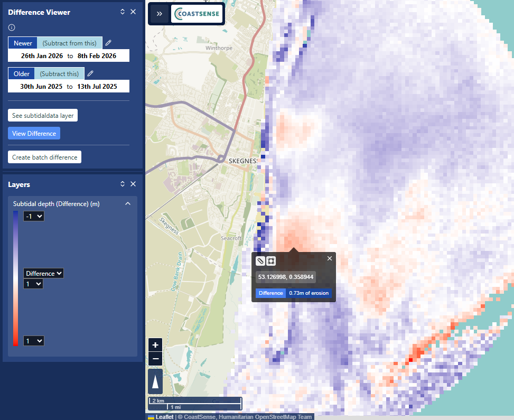
Task: Open the maximum value dropdown at legend bottom
Action: point(34,341)
